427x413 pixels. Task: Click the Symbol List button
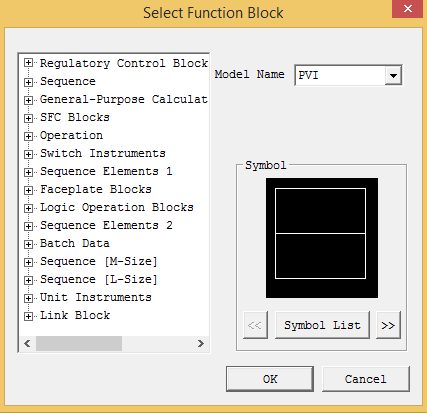click(x=322, y=325)
